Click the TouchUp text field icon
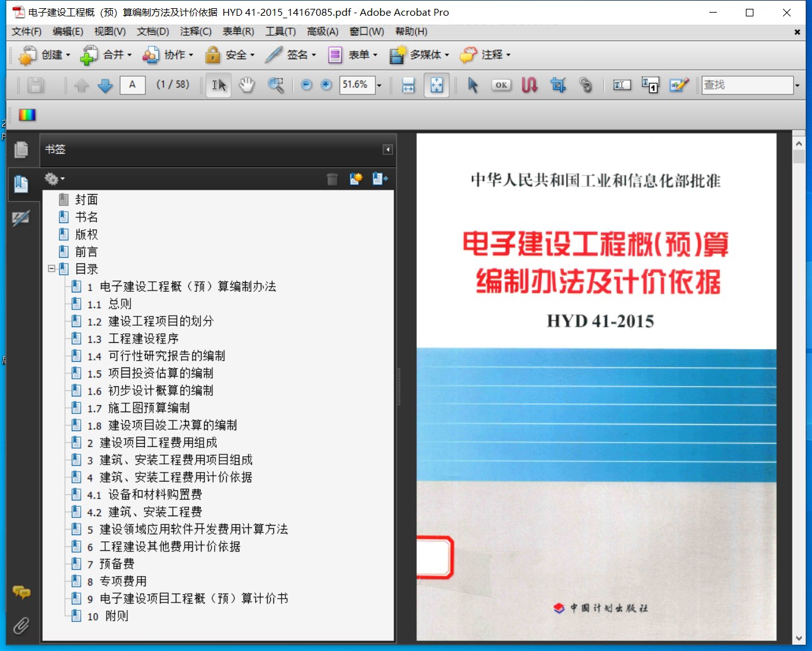812x651 pixels. pos(622,85)
